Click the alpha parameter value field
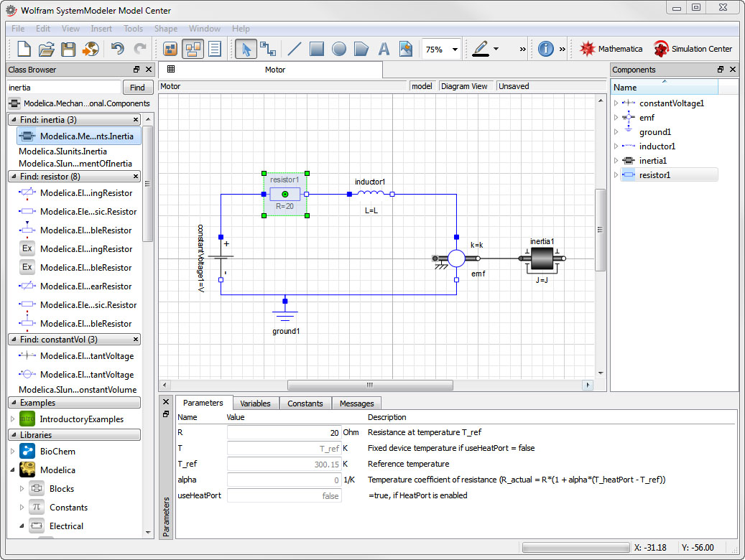 click(284, 480)
